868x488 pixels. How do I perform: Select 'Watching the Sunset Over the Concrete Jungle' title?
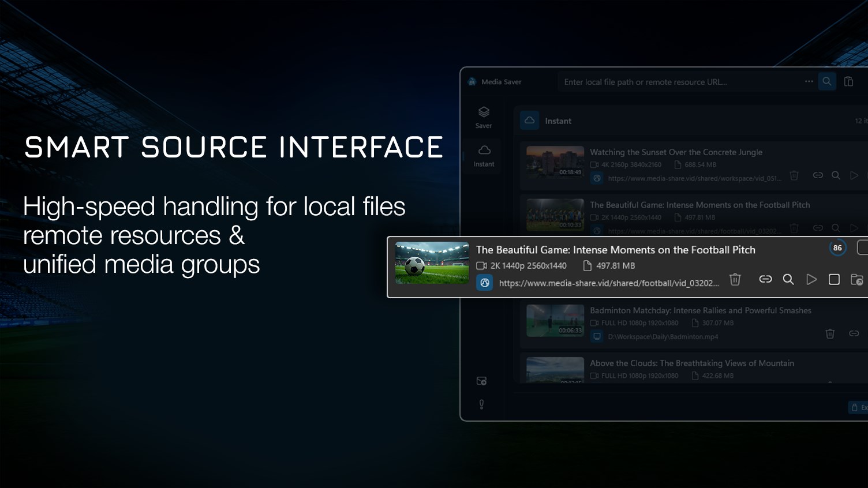point(676,152)
